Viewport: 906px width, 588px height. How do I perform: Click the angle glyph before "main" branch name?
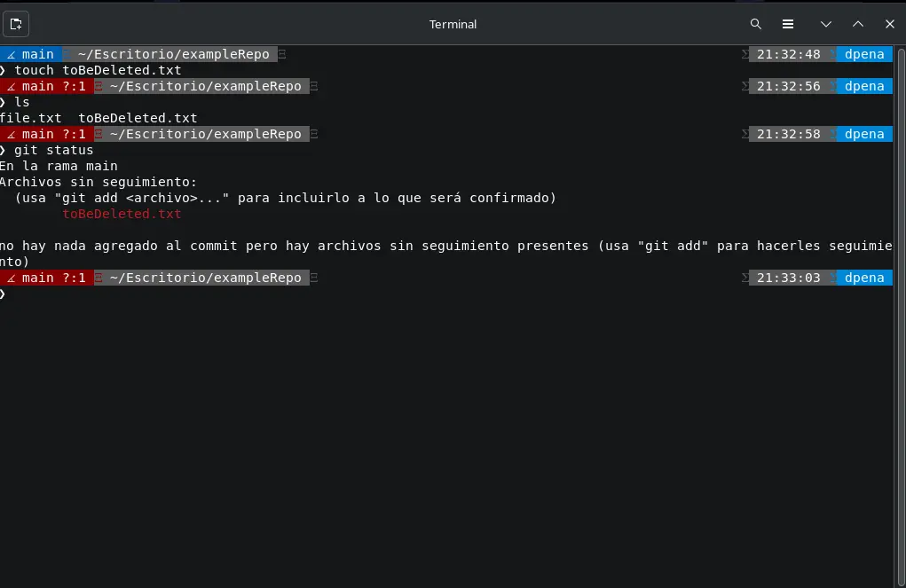point(11,54)
